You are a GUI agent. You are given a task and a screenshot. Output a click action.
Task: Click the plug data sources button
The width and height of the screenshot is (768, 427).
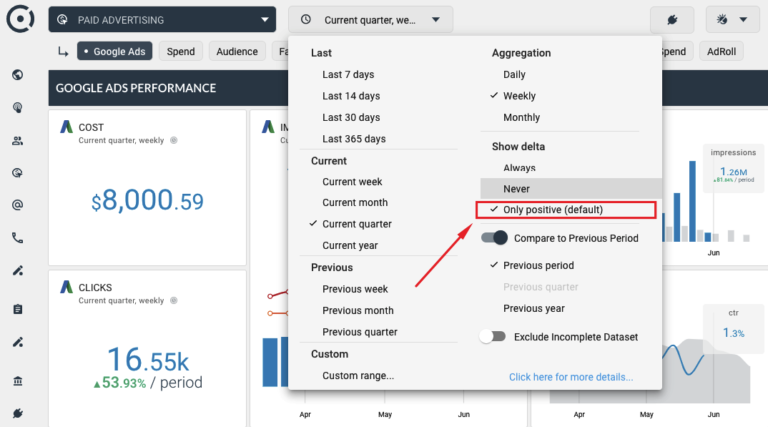coord(672,20)
